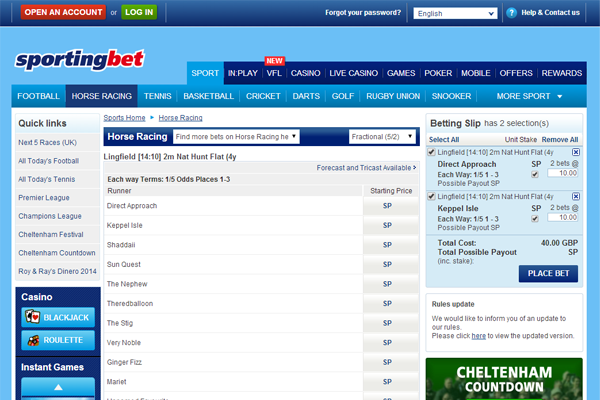Open All Today's Football quick link
Image resolution: width=600 pixels, height=400 pixels.
point(49,161)
